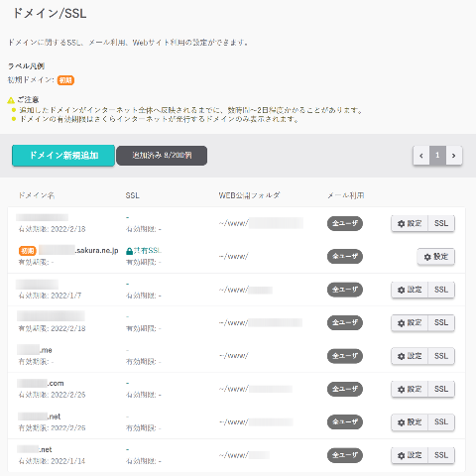476x476 pixels.
Task: Click the .me domain name link
Action: 35,350
